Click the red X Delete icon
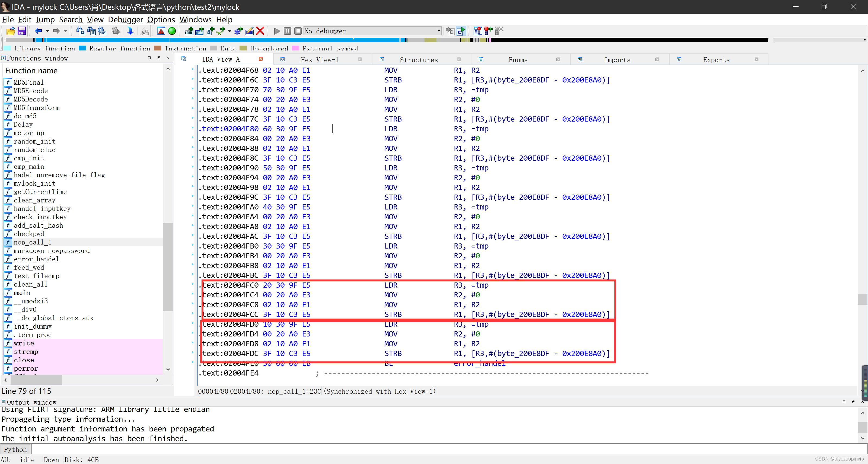868x464 pixels. 260,31
